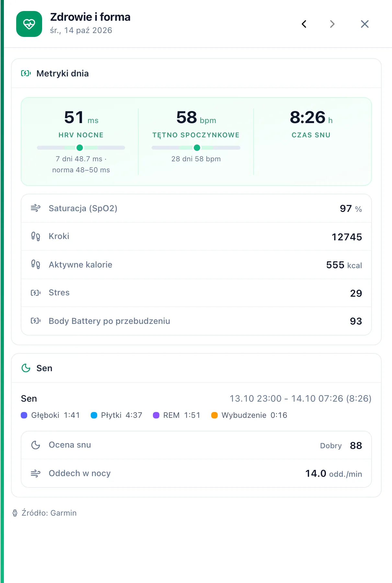This screenshot has width=392, height=583.
Task: Click the date text śr., 14 paź 2026
Action: pos(81,30)
